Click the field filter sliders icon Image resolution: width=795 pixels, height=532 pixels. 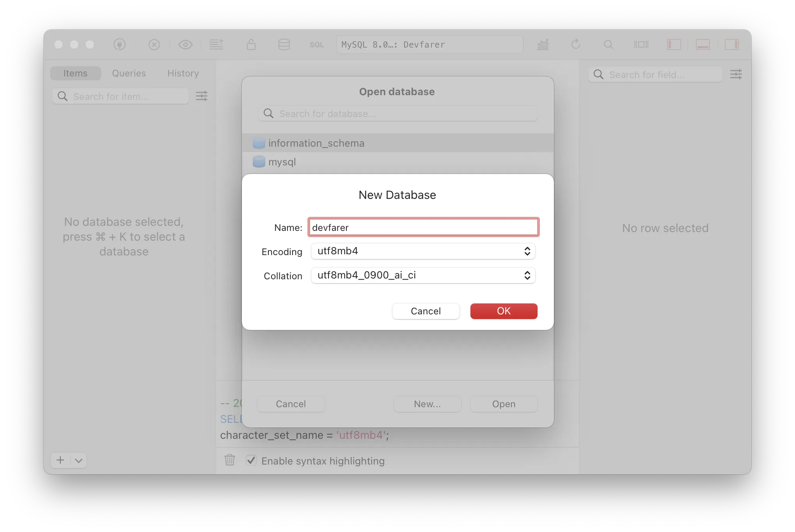[736, 74]
